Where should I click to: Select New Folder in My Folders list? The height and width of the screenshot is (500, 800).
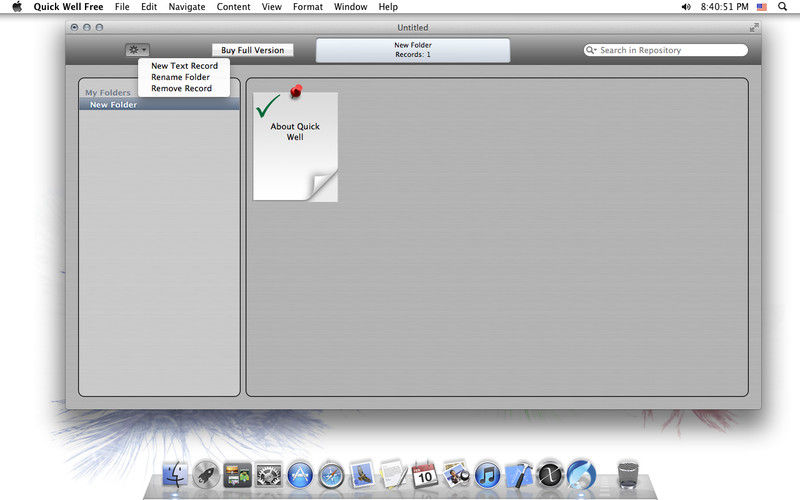(x=159, y=105)
